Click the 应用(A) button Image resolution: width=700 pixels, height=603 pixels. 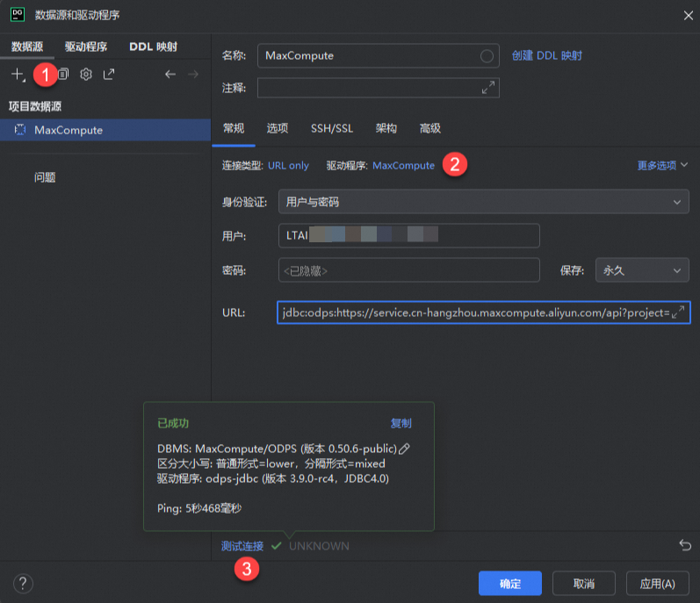[658, 584]
